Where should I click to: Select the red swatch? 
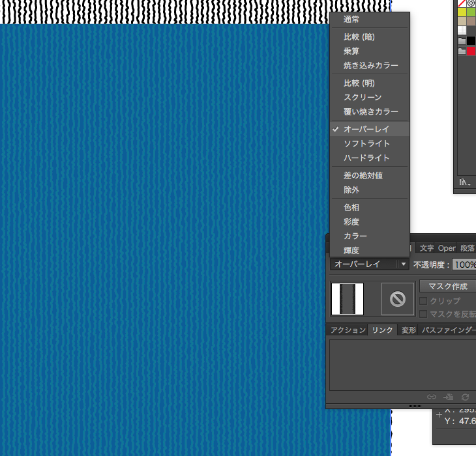pos(471,51)
